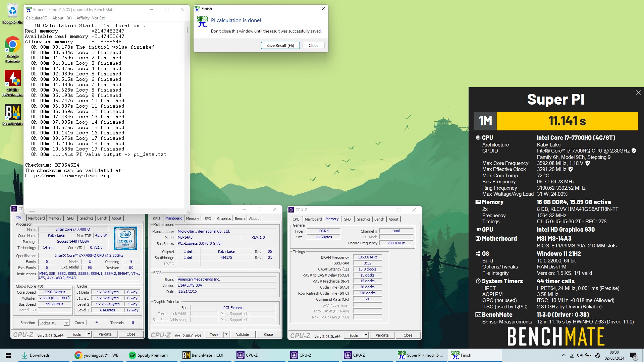
Task: Open the CPUID HWMonitor desktop shortcut
Action: (x=12, y=83)
